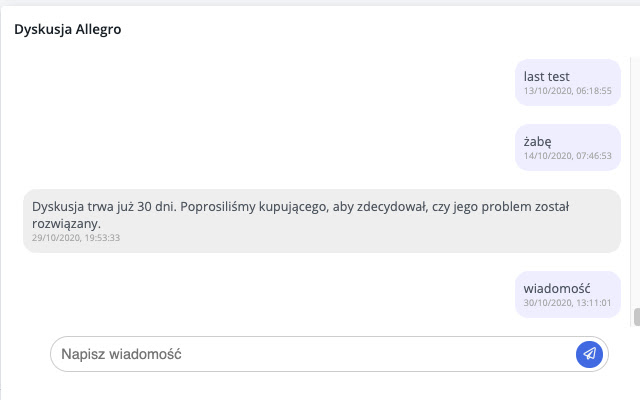Click the 13/10/2020, 06:18:55 timestamp
640x400 pixels.
567,91
